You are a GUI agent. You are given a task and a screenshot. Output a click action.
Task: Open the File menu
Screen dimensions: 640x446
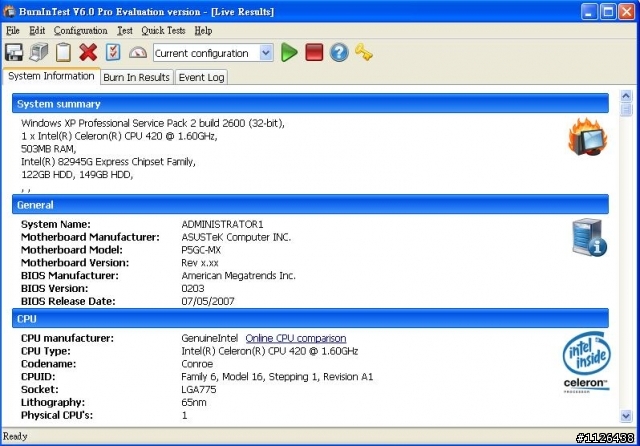point(13,31)
